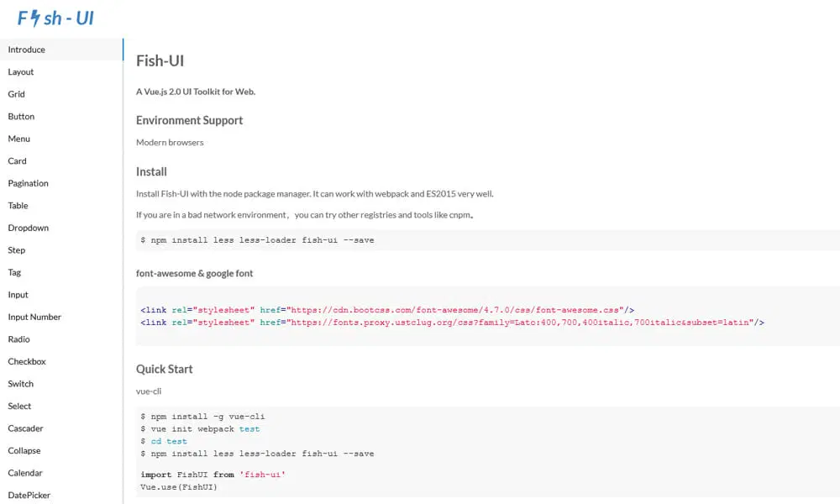Image resolution: width=840 pixels, height=504 pixels.
Task: Click the 'Modern browsers' text
Action: point(170,143)
